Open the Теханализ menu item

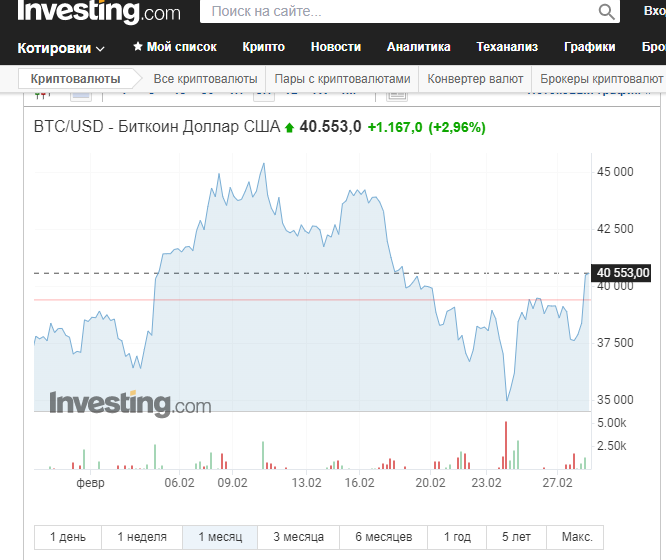point(507,47)
